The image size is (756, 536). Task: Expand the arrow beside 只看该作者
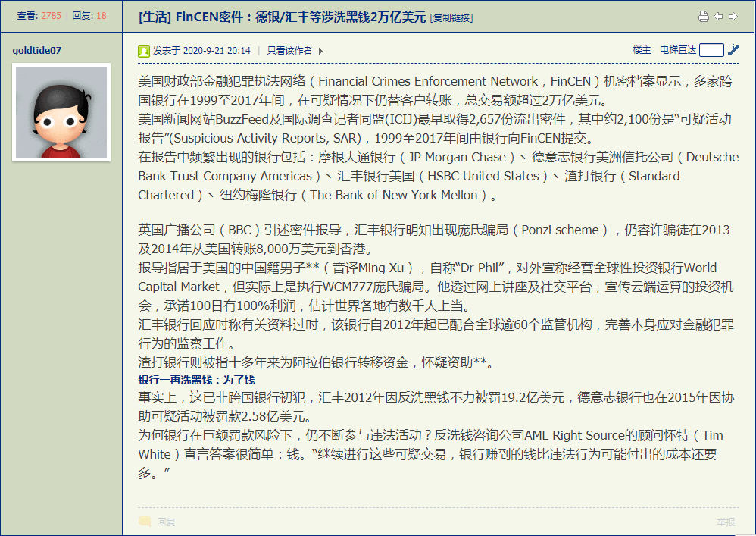pyautogui.click(x=320, y=51)
